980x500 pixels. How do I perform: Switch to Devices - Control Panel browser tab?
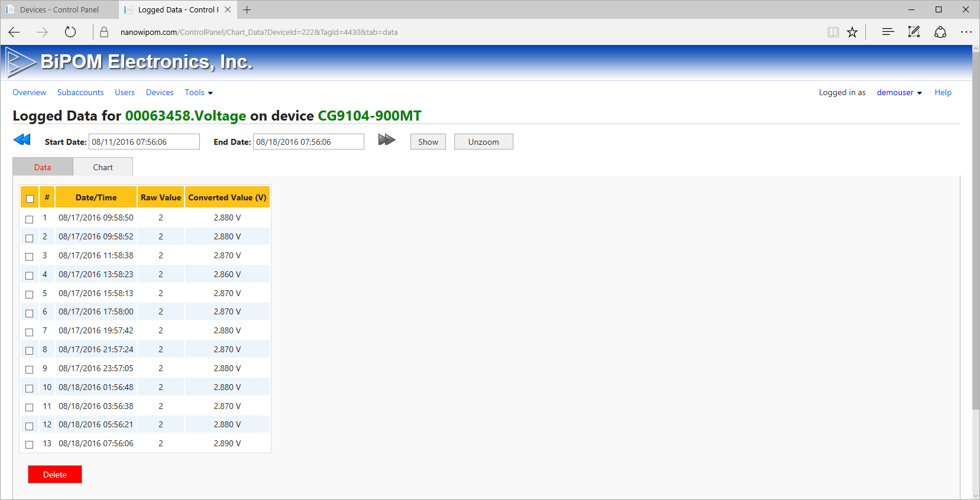[59, 9]
